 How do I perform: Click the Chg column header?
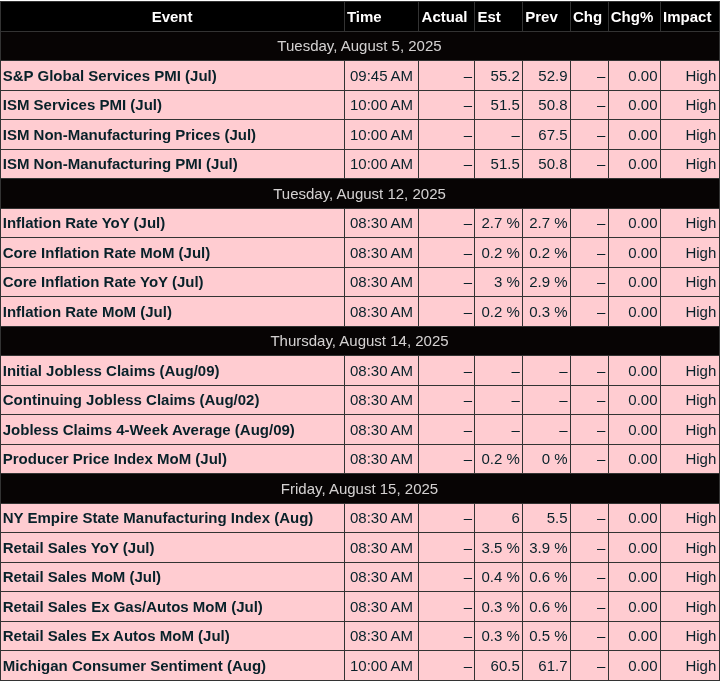[589, 17]
